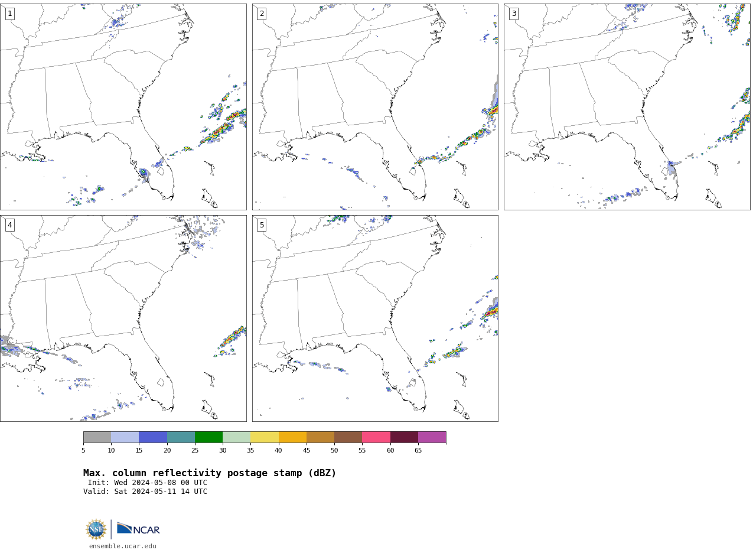This screenshot has height=553, width=756.
Task: Select the purple 65+ dBZ swatch
Action: tap(432, 437)
